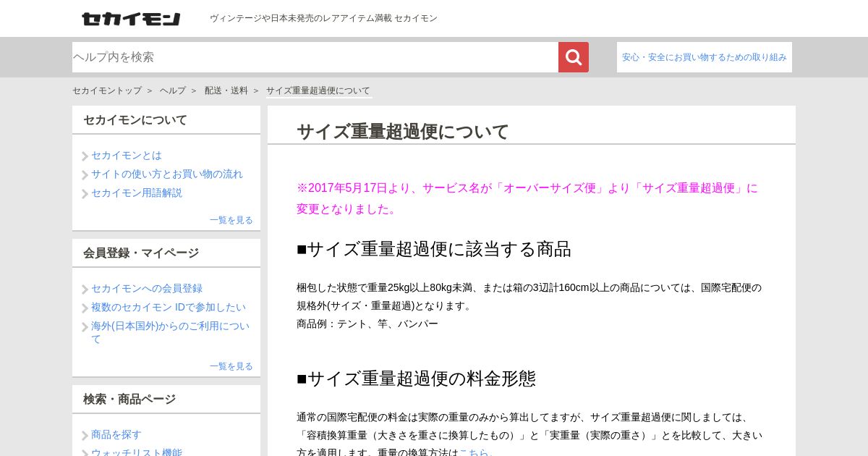868x456 pixels.
Task: Open 複数のセカイモン IDで参加したい link
Action: (x=169, y=307)
